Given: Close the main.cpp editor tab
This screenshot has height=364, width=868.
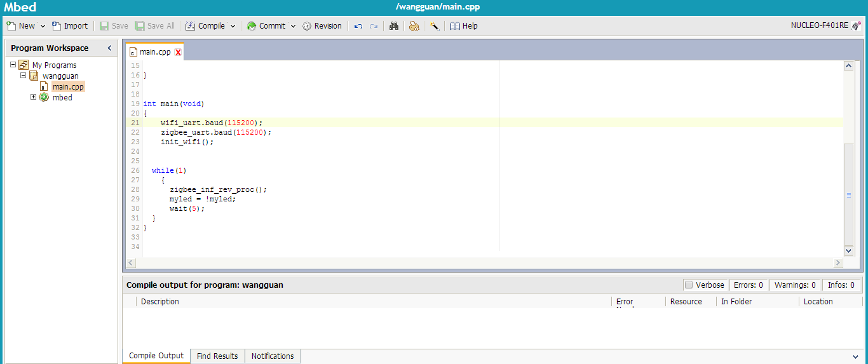Looking at the screenshot, I should [x=178, y=53].
